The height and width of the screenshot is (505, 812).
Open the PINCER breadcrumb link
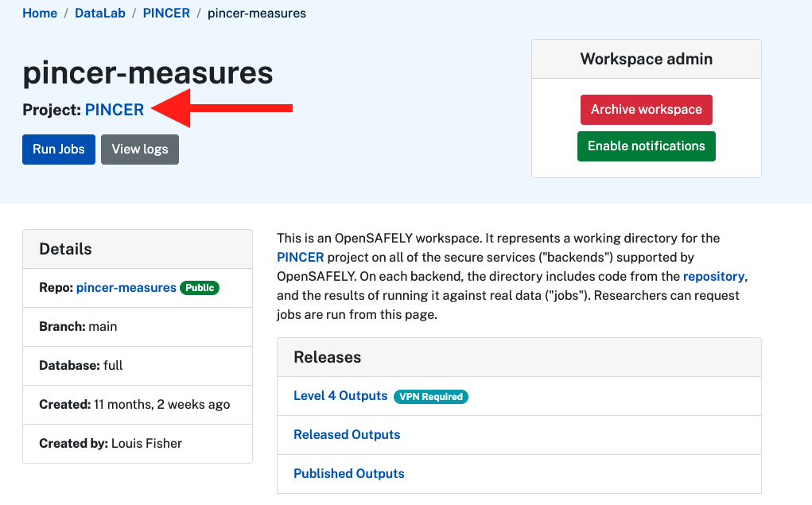pos(166,13)
